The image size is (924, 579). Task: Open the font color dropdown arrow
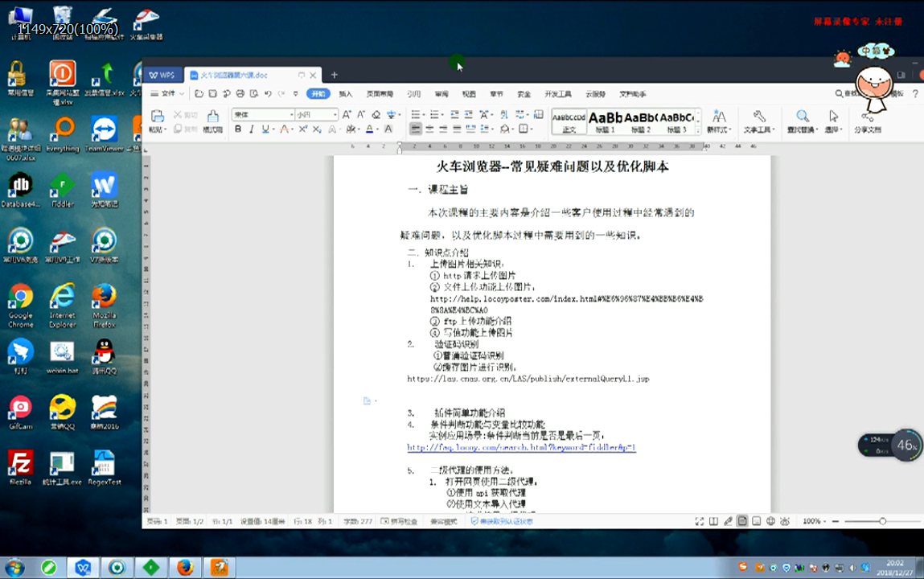pyautogui.click(x=377, y=129)
